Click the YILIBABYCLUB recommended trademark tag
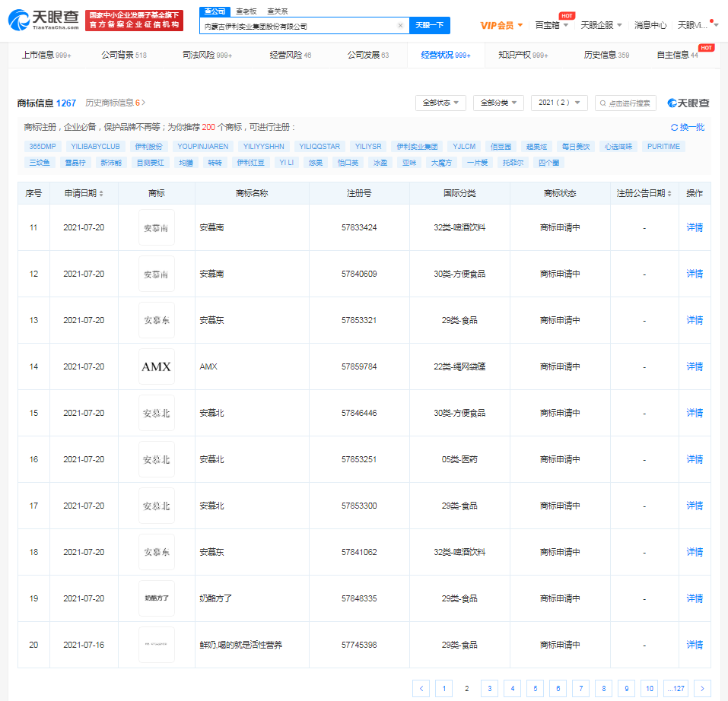This screenshot has width=728, height=701. tap(95, 146)
